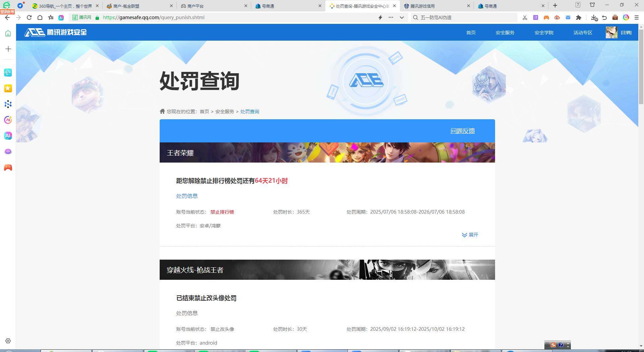This screenshot has width=644, height=352.
Task: Open a new tab with plus button
Action: point(555,5)
